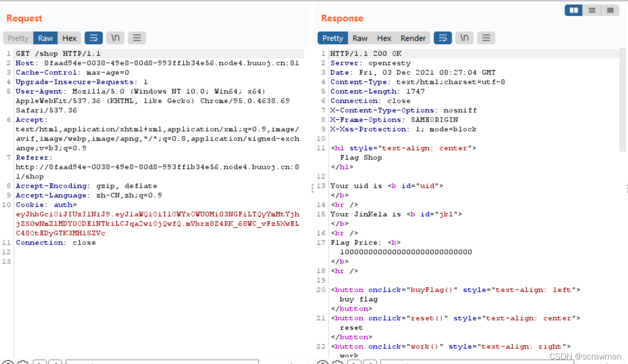628x364 pixels.
Task: Switch Request view to Pretty tab
Action: (x=18, y=38)
